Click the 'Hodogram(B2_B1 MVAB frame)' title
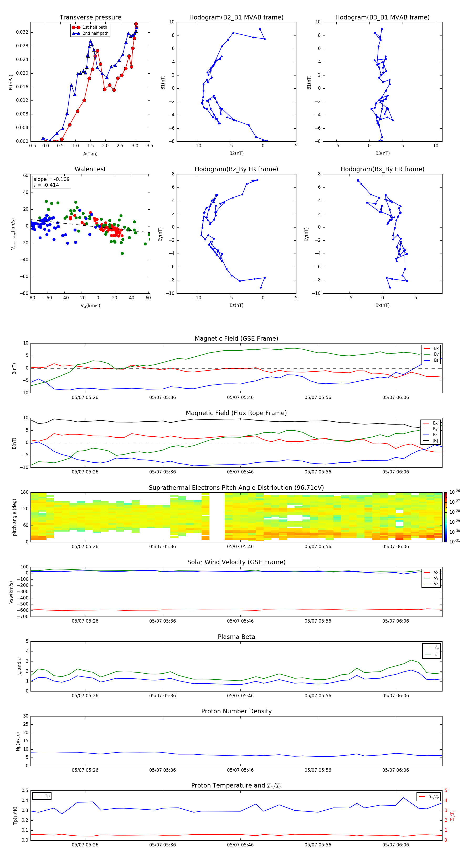Screen dimensions: 473x868 (236, 18)
